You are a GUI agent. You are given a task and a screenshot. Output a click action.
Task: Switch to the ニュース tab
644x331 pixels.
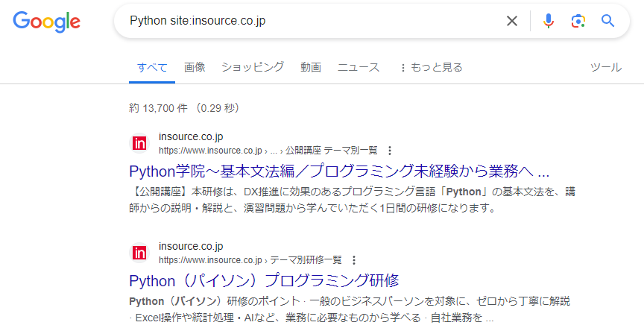359,67
